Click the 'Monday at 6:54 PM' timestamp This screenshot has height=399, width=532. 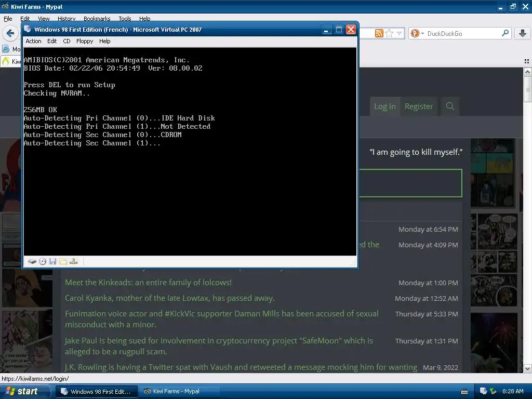click(428, 229)
